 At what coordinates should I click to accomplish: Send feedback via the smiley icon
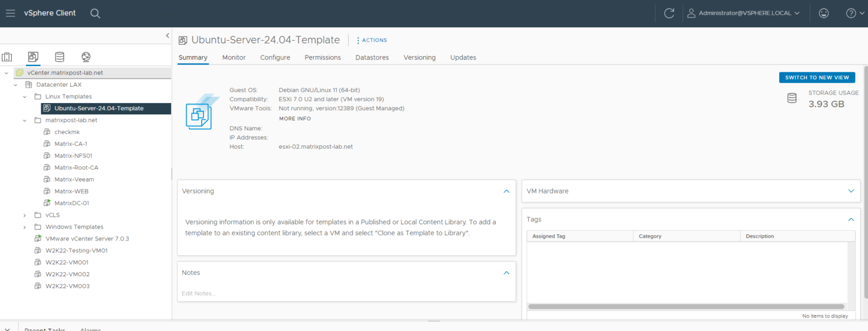(823, 12)
